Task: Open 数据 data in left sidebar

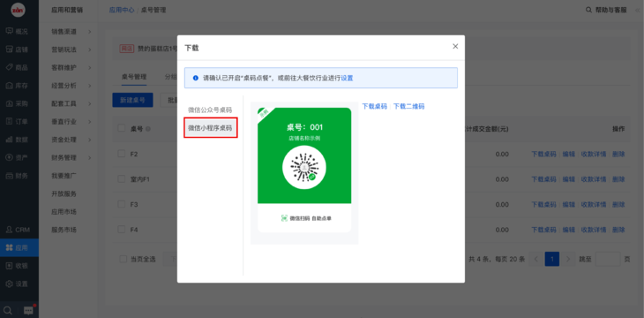Action: [18, 140]
